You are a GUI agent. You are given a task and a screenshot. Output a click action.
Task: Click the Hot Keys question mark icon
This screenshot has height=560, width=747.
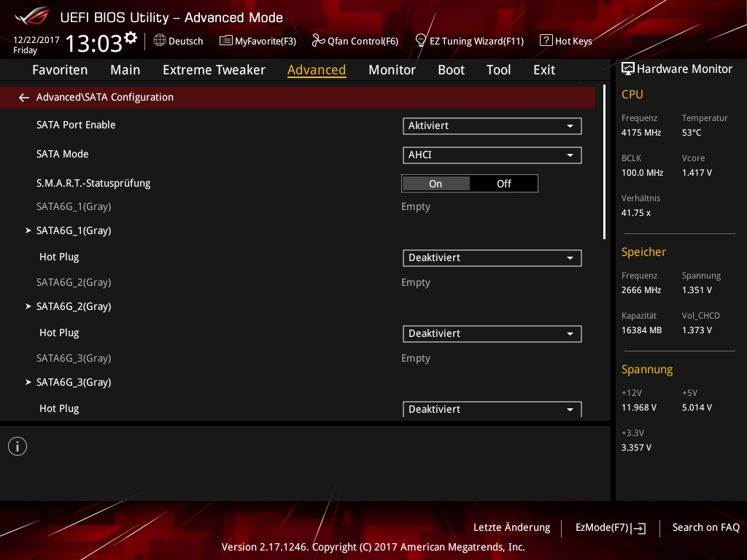click(x=546, y=41)
